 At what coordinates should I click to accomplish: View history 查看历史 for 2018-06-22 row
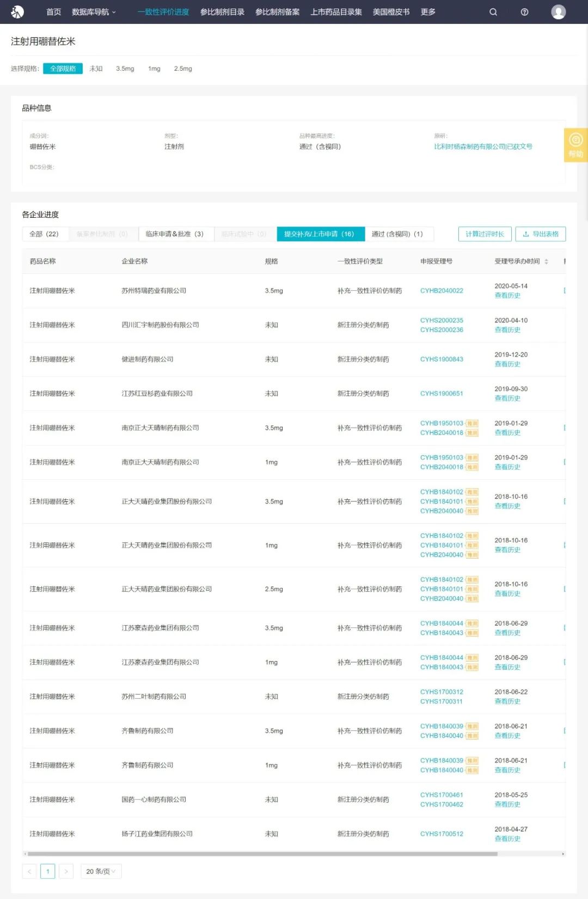pos(507,702)
